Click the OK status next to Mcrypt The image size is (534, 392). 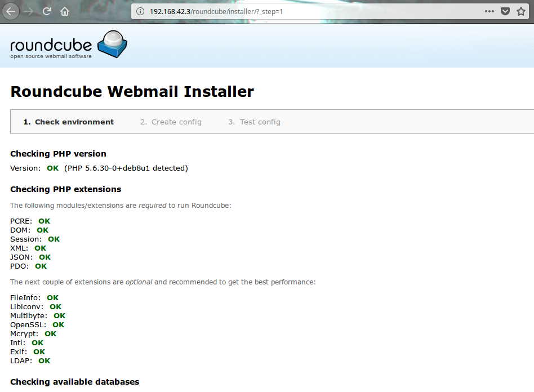(x=50, y=334)
